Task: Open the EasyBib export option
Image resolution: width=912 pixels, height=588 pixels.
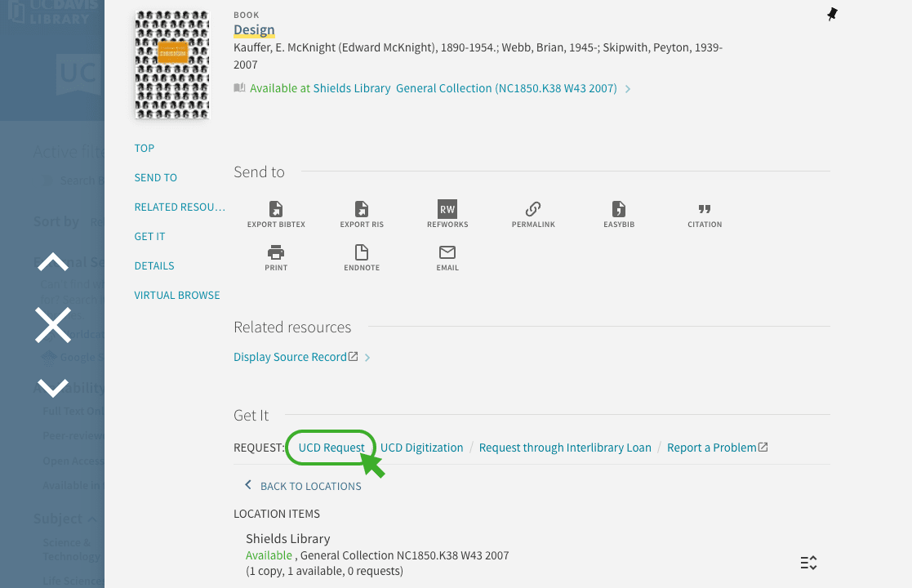Action: click(x=619, y=209)
